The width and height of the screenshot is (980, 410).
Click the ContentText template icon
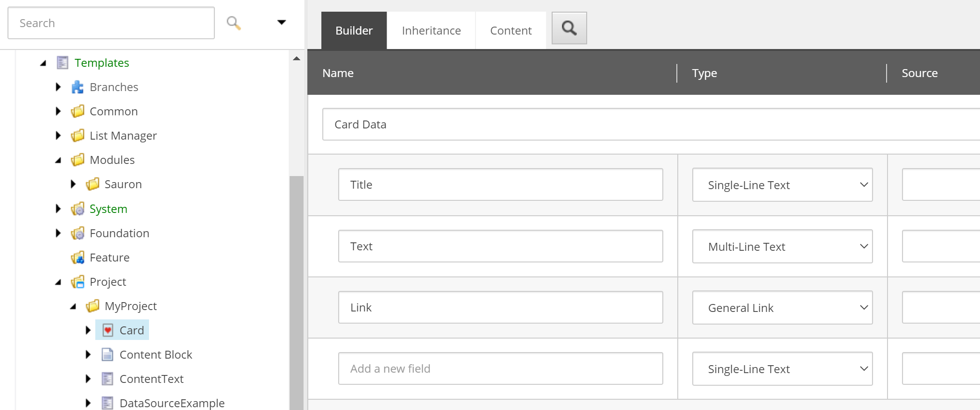pos(107,379)
